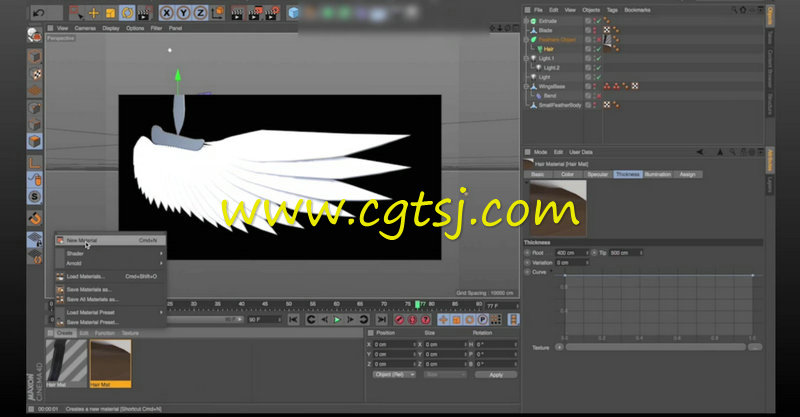Open viewport View menu
The height and width of the screenshot is (417, 800).
pos(62,28)
